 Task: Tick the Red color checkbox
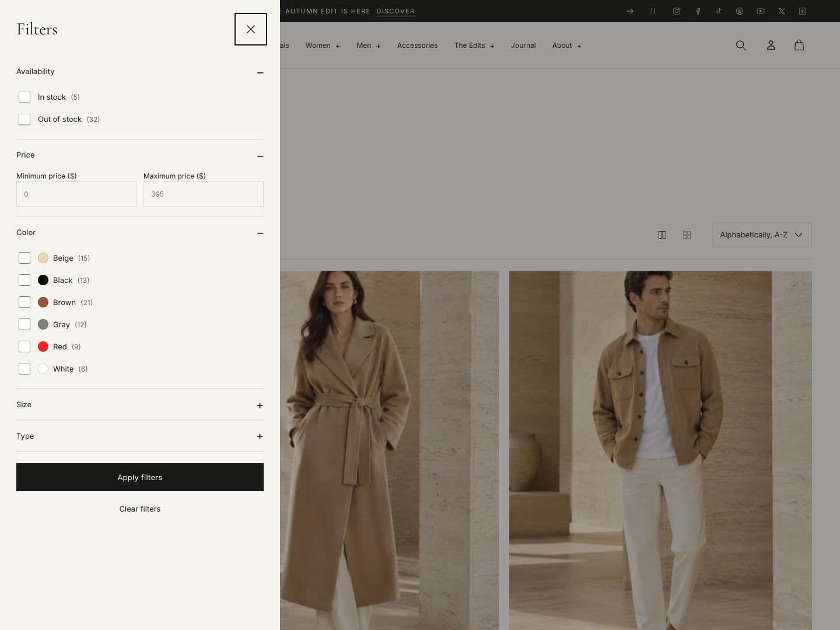(24, 346)
